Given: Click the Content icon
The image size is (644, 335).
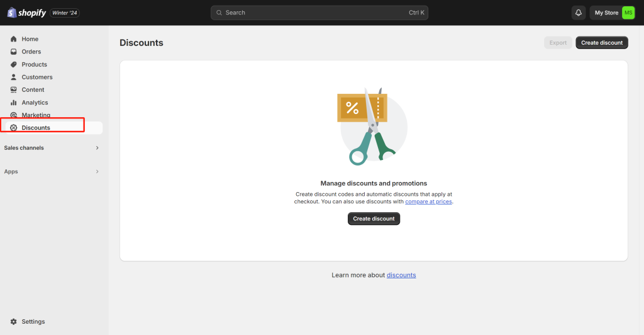Looking at the screenshot, I should [14, 89].
